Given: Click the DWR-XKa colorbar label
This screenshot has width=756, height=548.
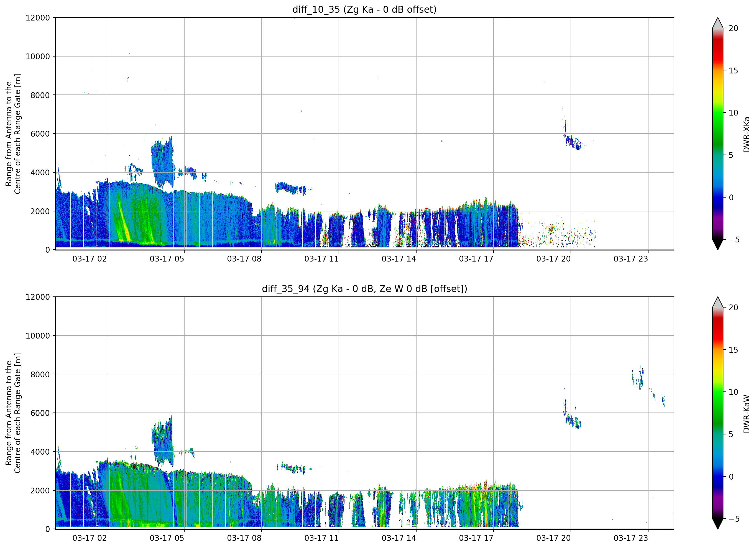Looking at the screenshot, I should click(x=746, y=134).
